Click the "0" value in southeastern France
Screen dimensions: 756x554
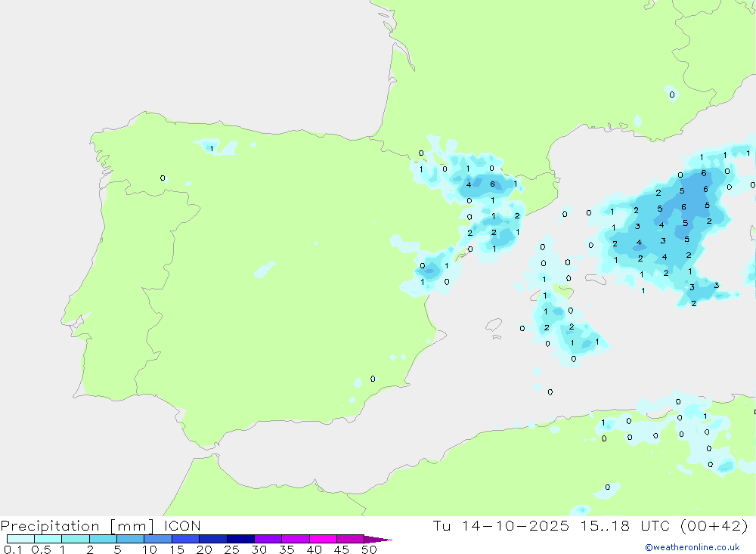pos(672,94)
